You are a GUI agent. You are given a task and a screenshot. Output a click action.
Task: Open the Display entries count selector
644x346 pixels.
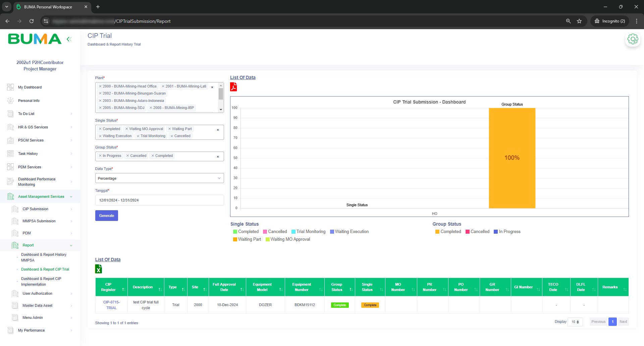[575, 322]
